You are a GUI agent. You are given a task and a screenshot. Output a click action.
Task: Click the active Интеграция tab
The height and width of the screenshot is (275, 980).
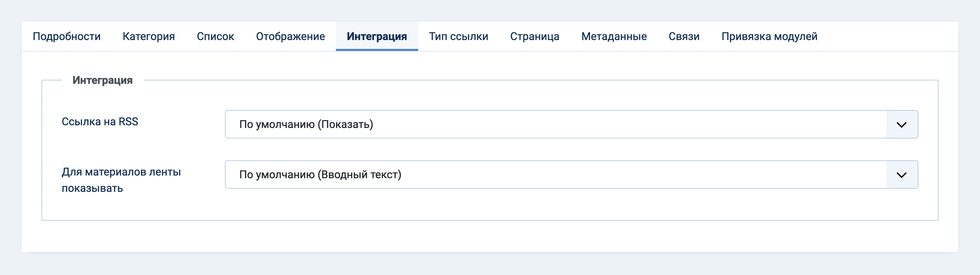[377, 36]
